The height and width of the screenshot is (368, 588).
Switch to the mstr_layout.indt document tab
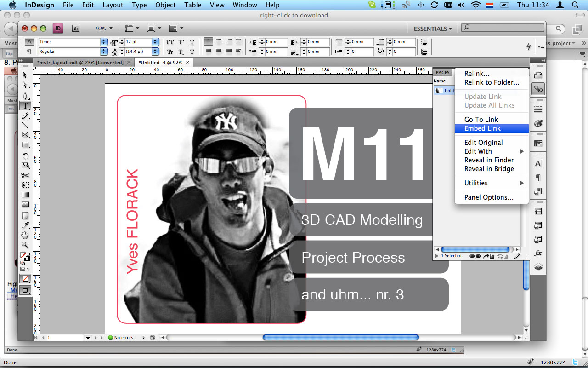(x=80, y=62)
